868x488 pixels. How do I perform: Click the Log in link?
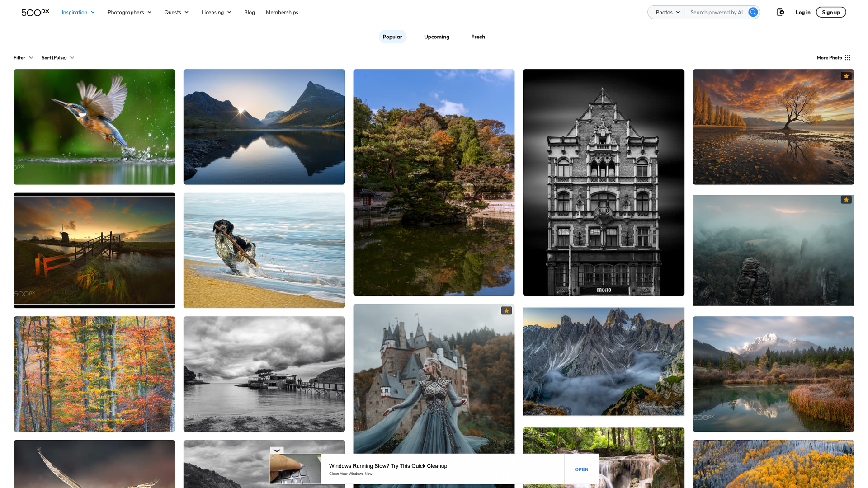click(x=803, y=12)
